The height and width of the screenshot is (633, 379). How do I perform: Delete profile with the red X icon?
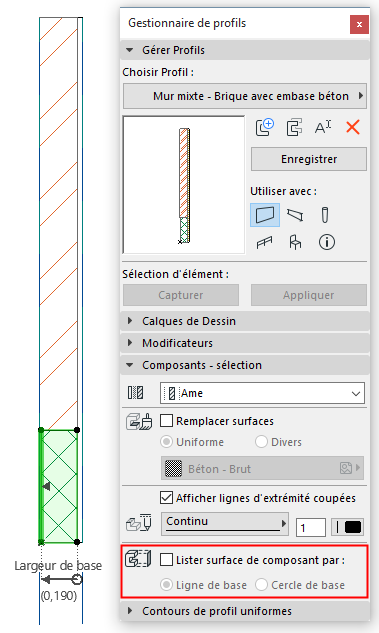pos(353,128)
